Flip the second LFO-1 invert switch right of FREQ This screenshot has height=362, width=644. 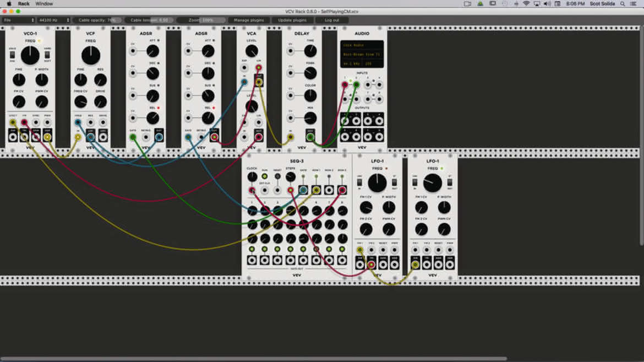[450, 182]
